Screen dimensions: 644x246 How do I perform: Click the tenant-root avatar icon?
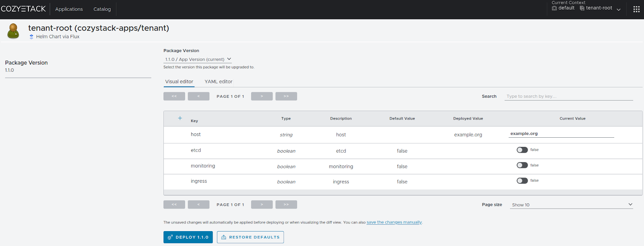[13, 31]
